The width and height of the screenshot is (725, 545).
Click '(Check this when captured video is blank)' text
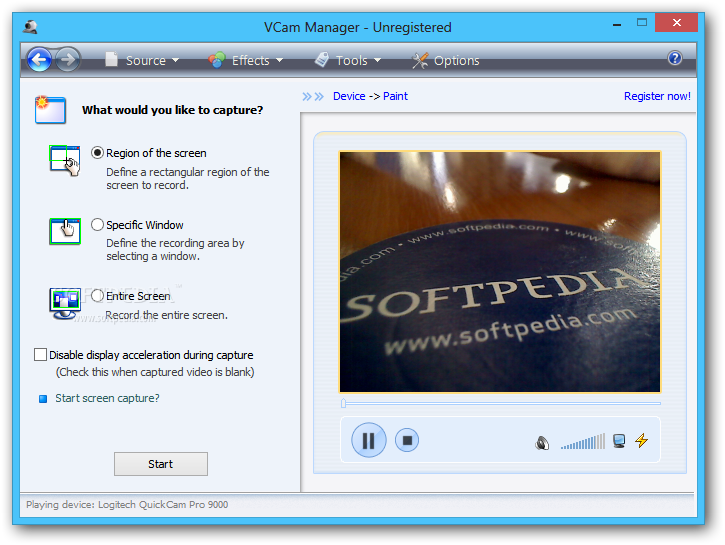155,372
